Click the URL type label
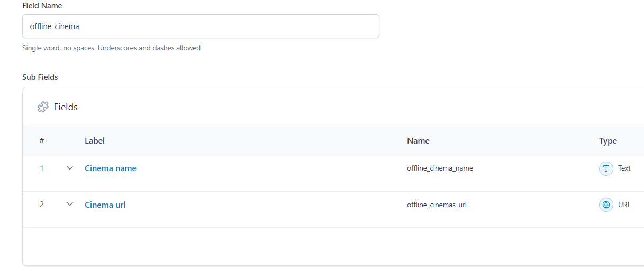 coord(624,205)
